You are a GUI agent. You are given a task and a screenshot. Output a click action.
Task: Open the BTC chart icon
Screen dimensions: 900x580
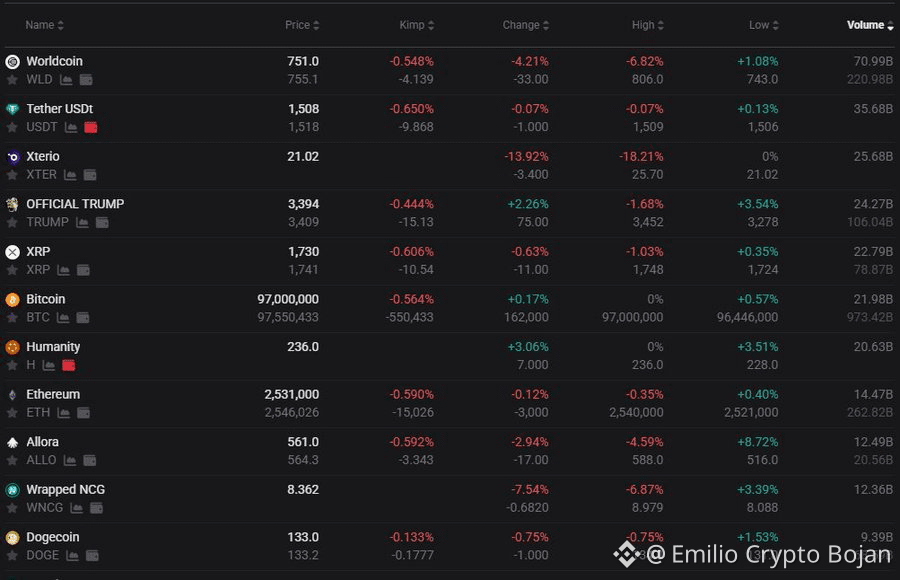click(x=63, y=318)
